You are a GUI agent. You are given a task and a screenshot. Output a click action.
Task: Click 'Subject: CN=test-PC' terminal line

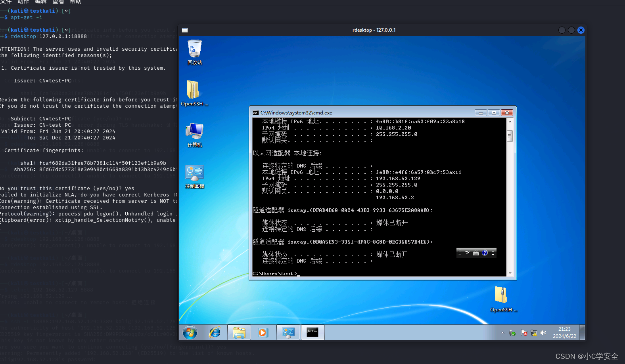pos(41,119)
